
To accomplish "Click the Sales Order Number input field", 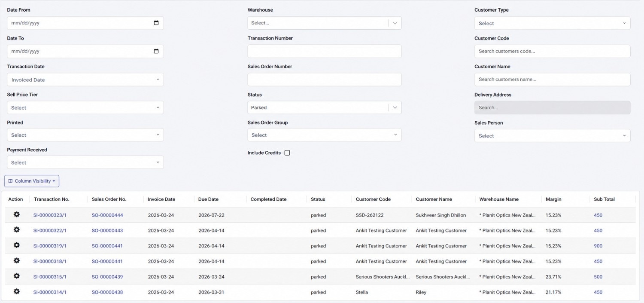I will tap(325, 80).
